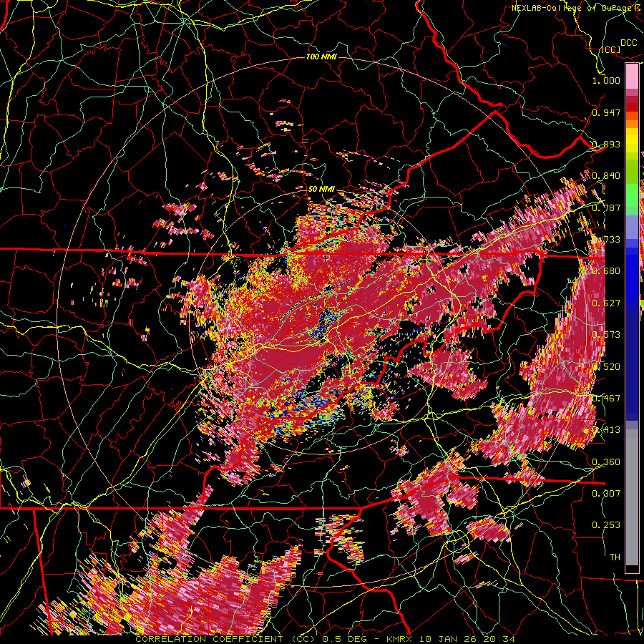Select the 0.733 legend value
This screenshot has width=644, height=644.
606,240
